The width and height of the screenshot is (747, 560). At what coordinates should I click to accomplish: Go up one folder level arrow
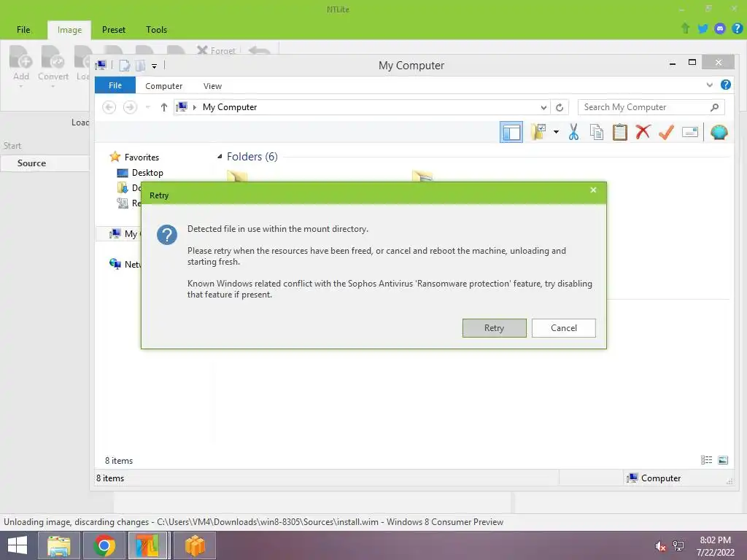164,107
